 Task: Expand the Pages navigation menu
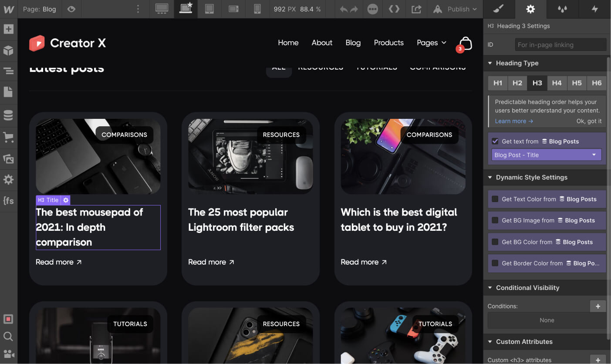[431, 43]
